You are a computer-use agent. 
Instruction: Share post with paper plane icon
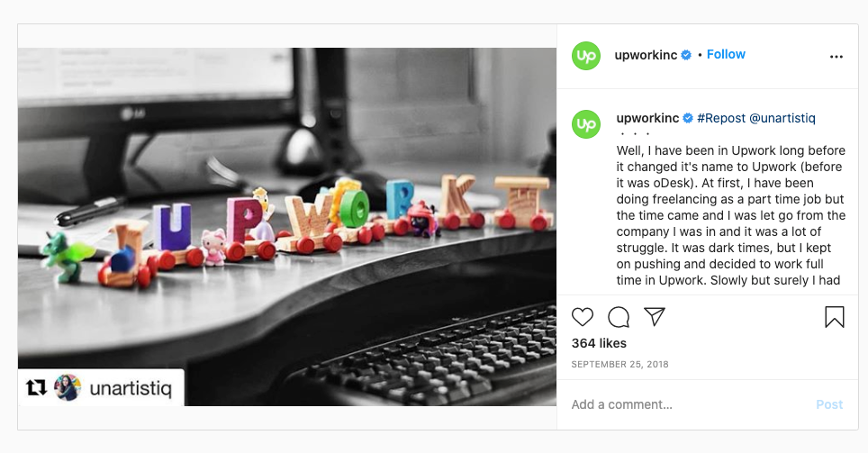655,317
